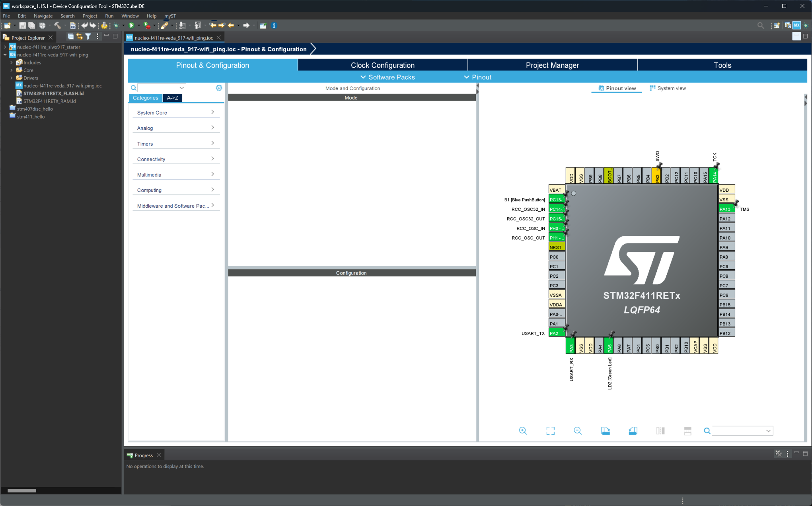Image resolution: width=812 pixels, height=506 pixels.
Task: Save all files using the Save All icon
Action: 32,25
